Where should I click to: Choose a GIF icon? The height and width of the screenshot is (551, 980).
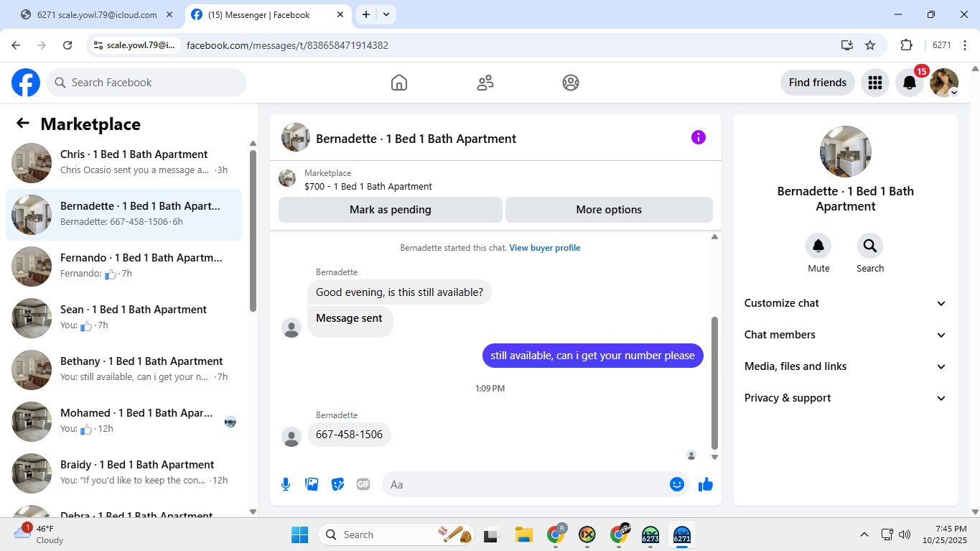point(363,484)
